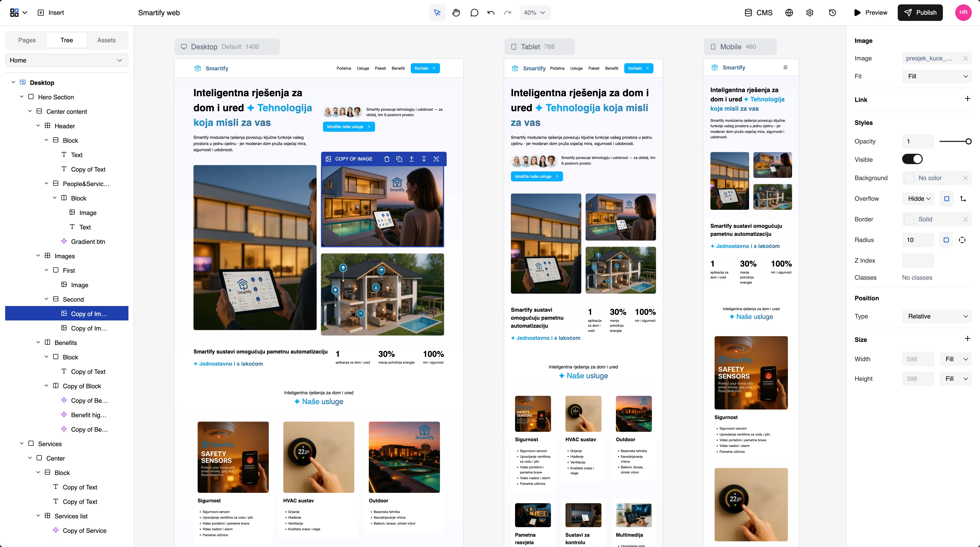Select Copy of Service in the tree
The image size is (980, 547).
[84, 530]
